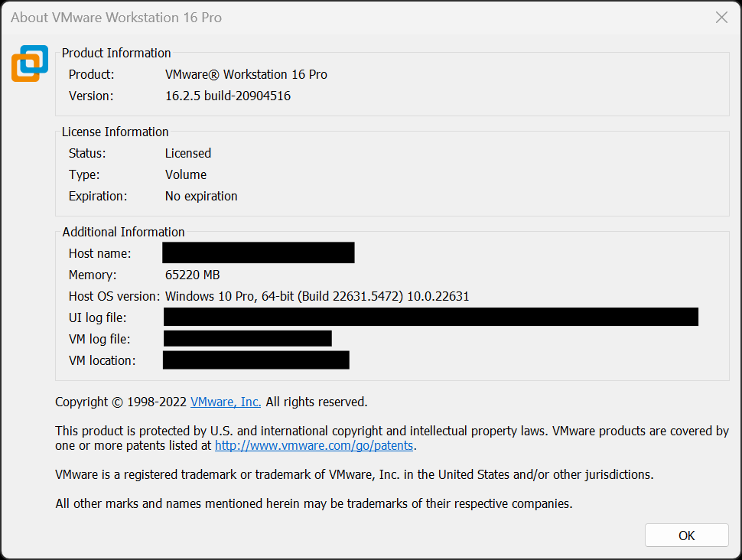Click the Memory 65220 MB value

point(192,275)
